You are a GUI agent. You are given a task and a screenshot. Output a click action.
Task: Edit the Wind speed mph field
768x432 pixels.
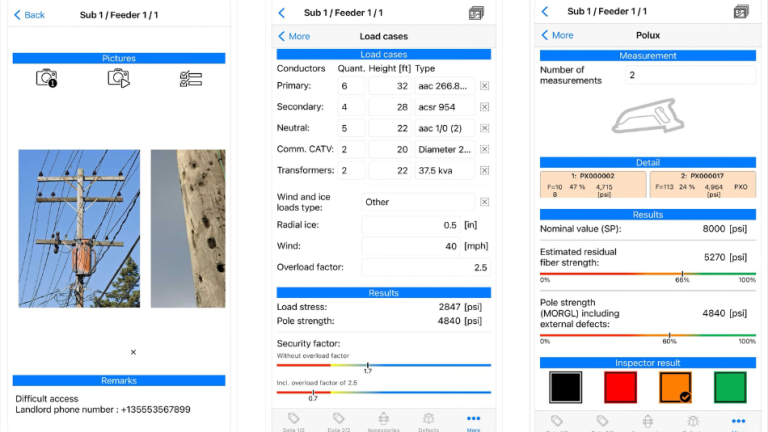pyautogui.click(x=411, y=246)
